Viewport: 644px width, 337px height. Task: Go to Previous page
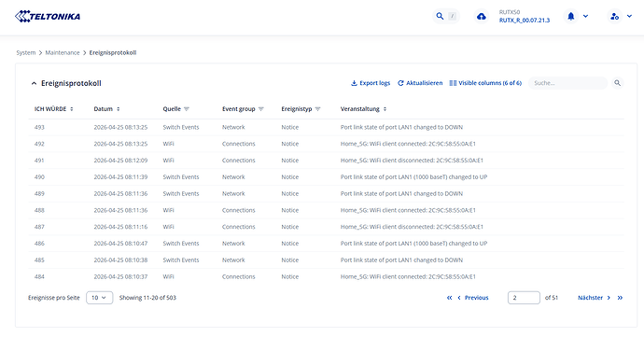tap(473, 298)
